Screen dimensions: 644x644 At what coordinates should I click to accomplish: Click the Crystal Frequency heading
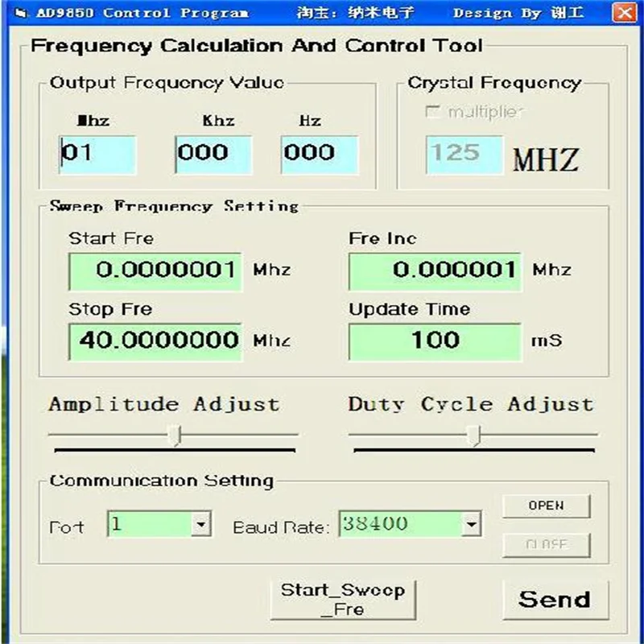pos(494,84)
